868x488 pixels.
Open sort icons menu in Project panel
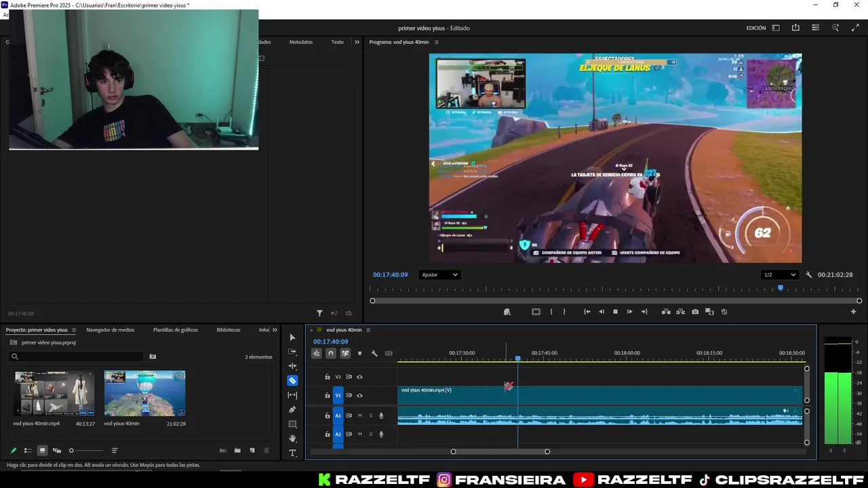tap(115, 451)
